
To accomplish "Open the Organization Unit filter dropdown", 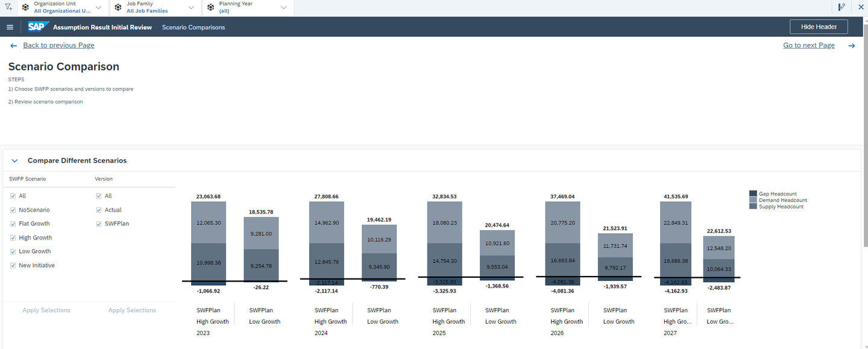I will coord(99,7).
